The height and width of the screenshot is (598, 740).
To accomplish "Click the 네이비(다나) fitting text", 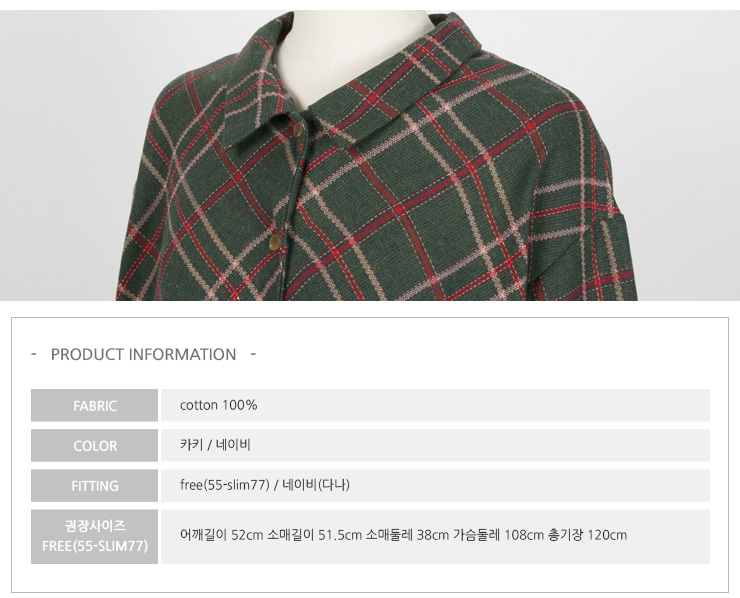I will pyautogui.click(x=316, y=485).
